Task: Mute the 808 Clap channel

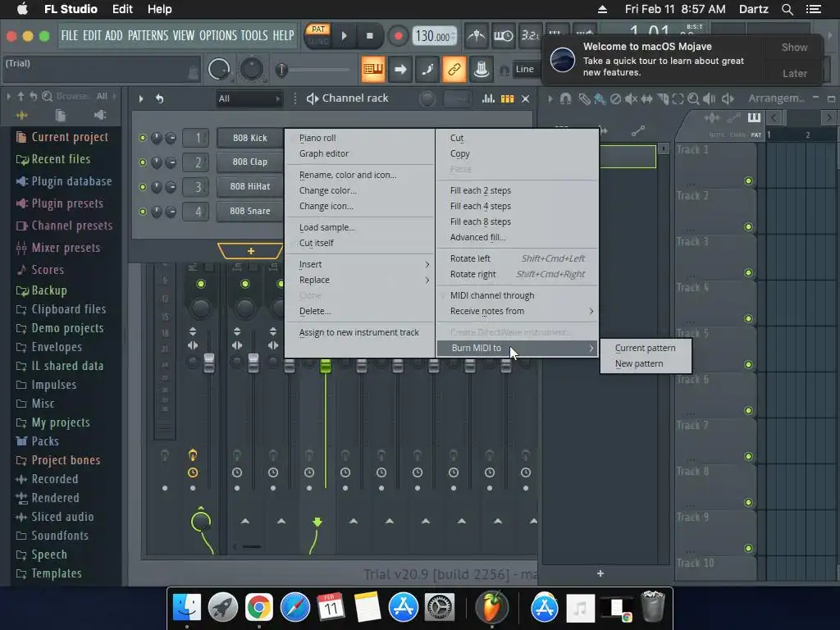Action: 143,162
